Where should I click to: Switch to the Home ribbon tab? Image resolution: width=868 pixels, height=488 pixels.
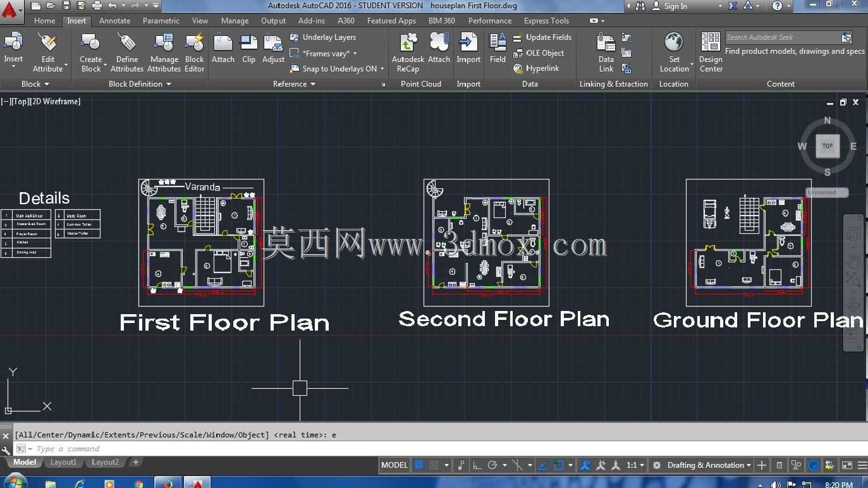[x=44, y=21]
